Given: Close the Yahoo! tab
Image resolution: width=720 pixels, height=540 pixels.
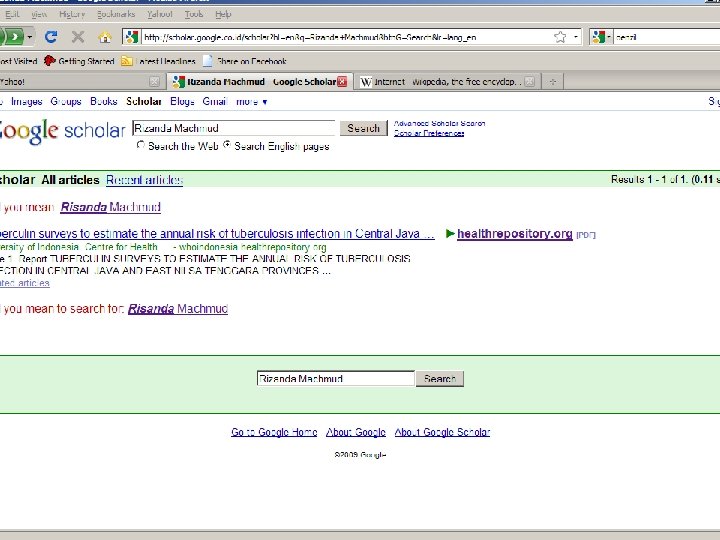Looking at the screenshot, I should click(x=155, y=82).
